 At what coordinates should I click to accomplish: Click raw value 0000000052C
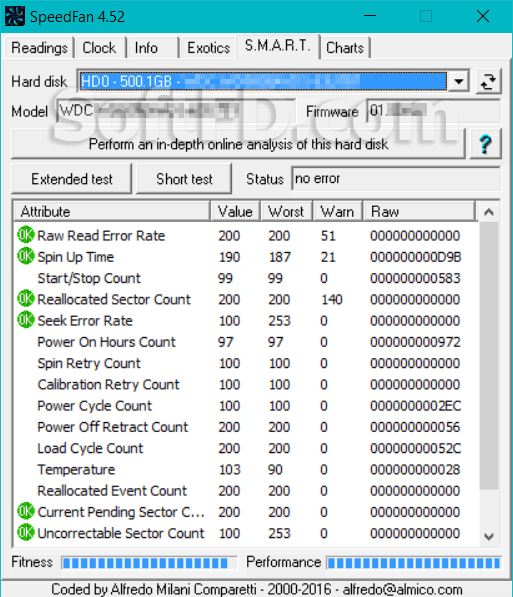coord(415,448)
